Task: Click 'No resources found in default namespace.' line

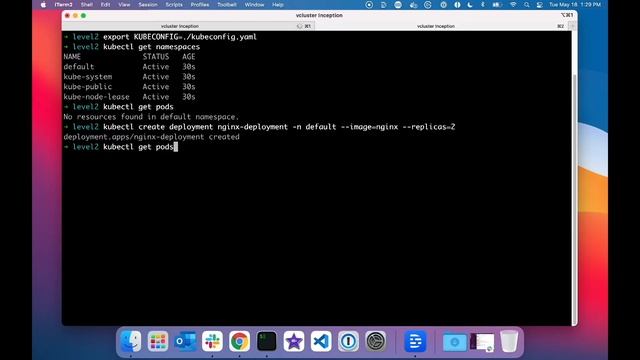Action: tap(151, 117)
